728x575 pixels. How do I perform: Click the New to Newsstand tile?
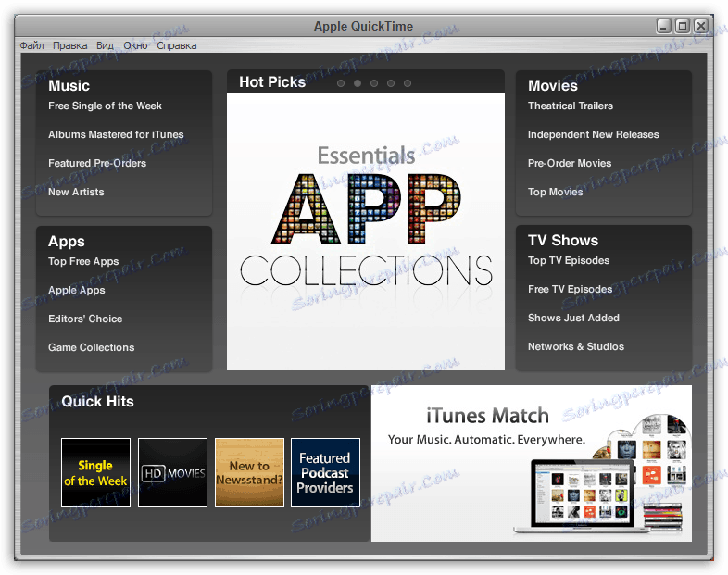[249, 472]
